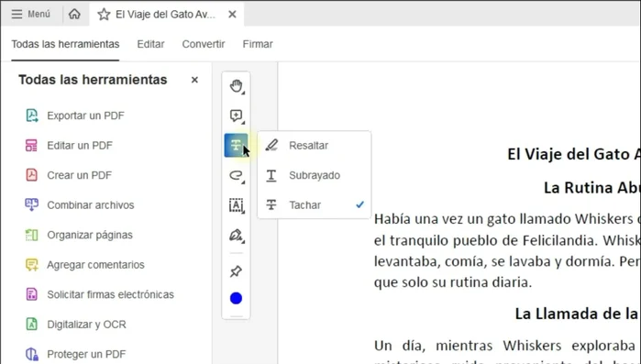The width and height of the screenshot is (641, 364).
Task: Select the Todas las herramientas tab
Action: pos(65,44)
